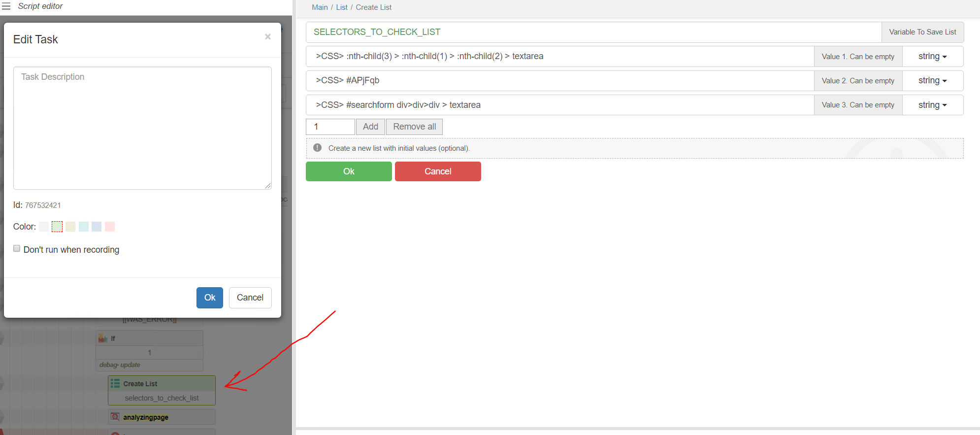
Task: Click the Add button to add values
Action: tap(370, 127)
